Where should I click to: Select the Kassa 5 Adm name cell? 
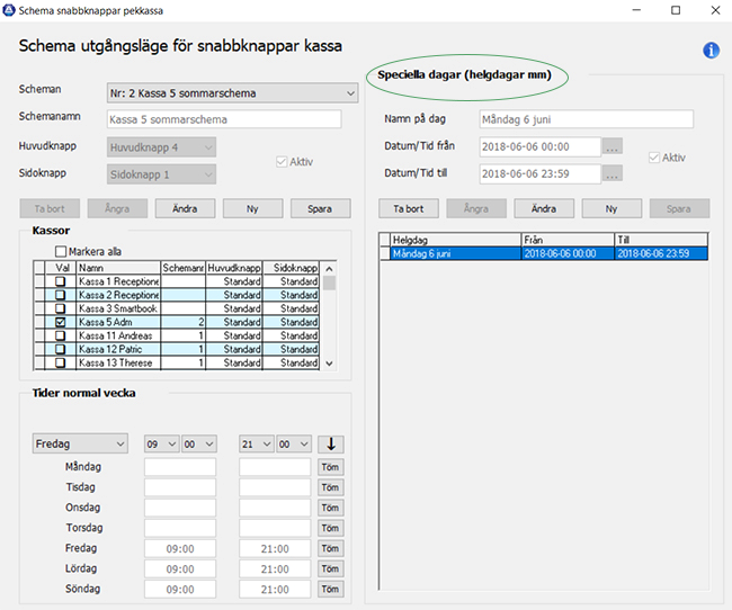119,322
